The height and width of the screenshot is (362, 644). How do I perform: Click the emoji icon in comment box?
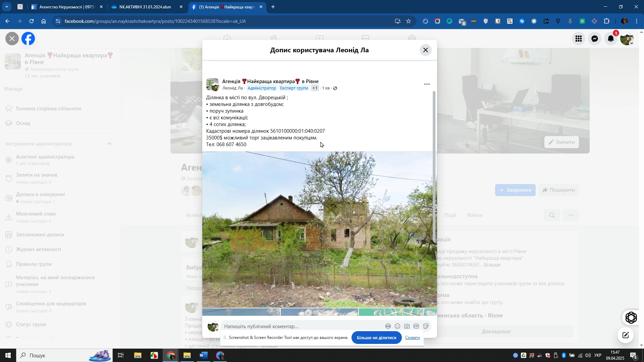pos(397,326)
